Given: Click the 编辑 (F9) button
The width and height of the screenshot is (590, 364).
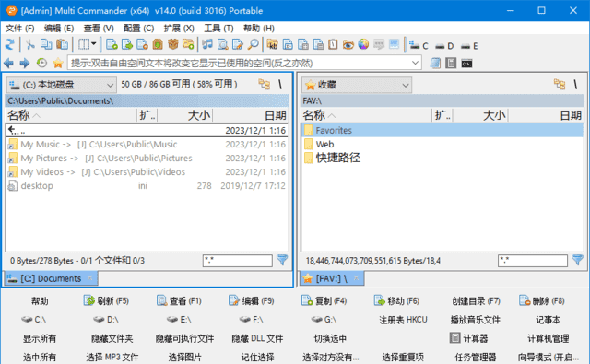Looking at the screenshot, I should coord(252,300).
